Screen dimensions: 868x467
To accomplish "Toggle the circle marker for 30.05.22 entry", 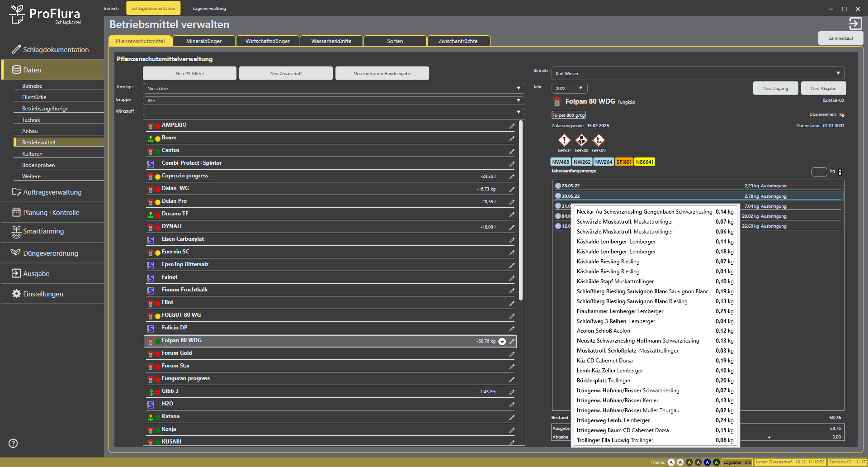I will (558, 196).
